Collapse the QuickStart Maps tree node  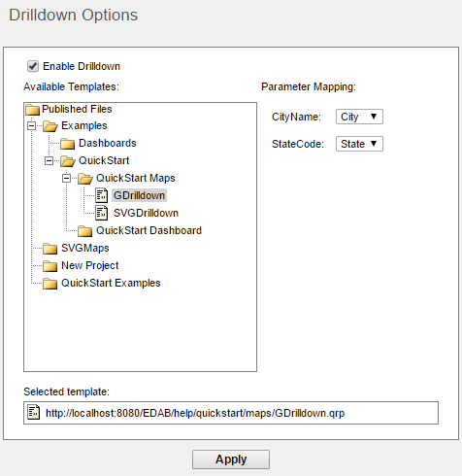pyautogui.click(x=66, y=178)
